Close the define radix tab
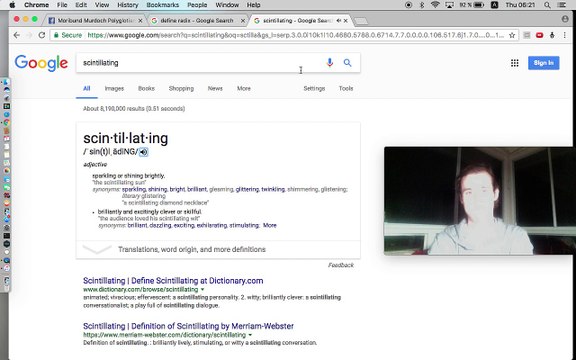Screen dimensions: 576x360 (x=242, y=21)
